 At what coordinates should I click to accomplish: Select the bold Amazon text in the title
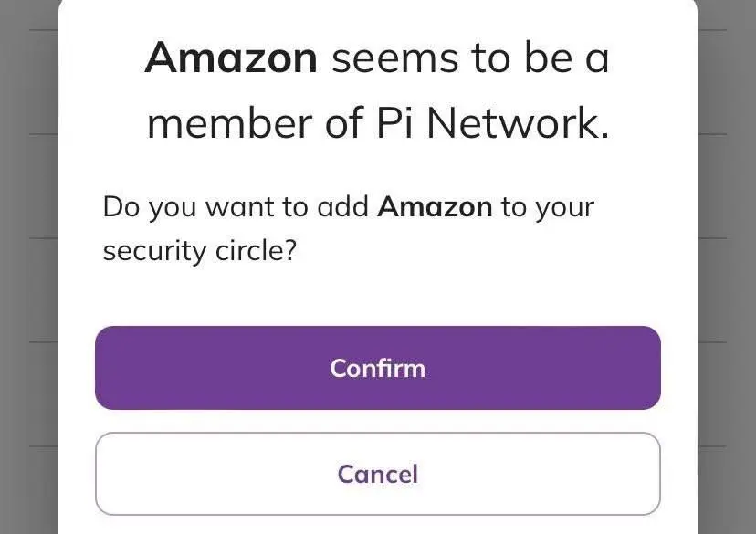click(231, 57)
